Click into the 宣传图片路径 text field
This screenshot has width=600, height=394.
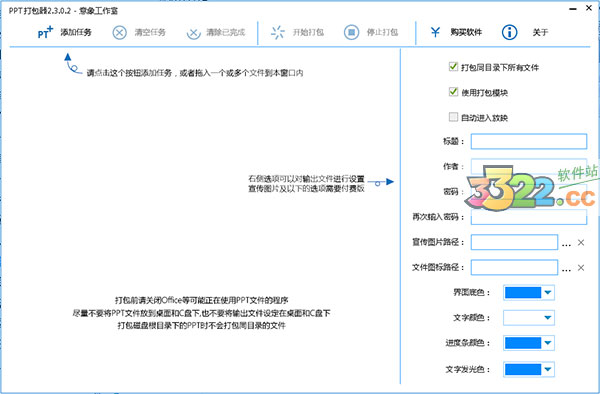point(514,242)
